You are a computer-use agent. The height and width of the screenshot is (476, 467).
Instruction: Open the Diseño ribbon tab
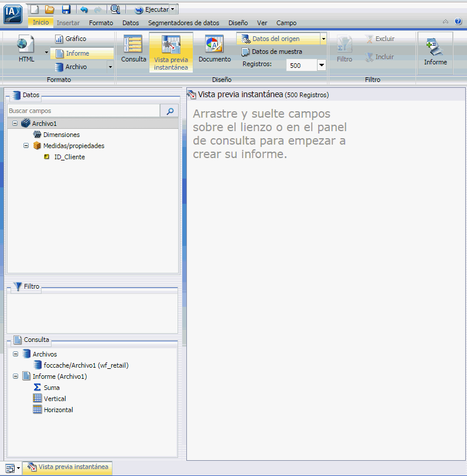[x=238, y=23]
